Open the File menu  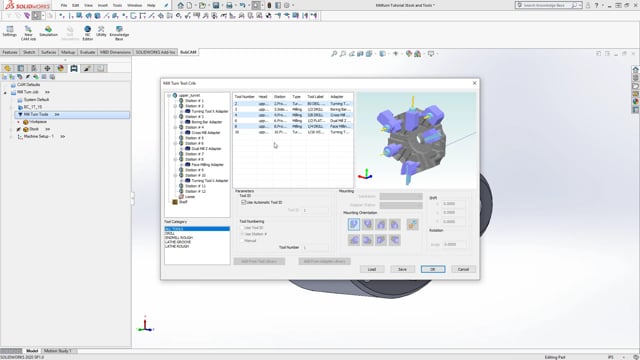tap(64, 5)
